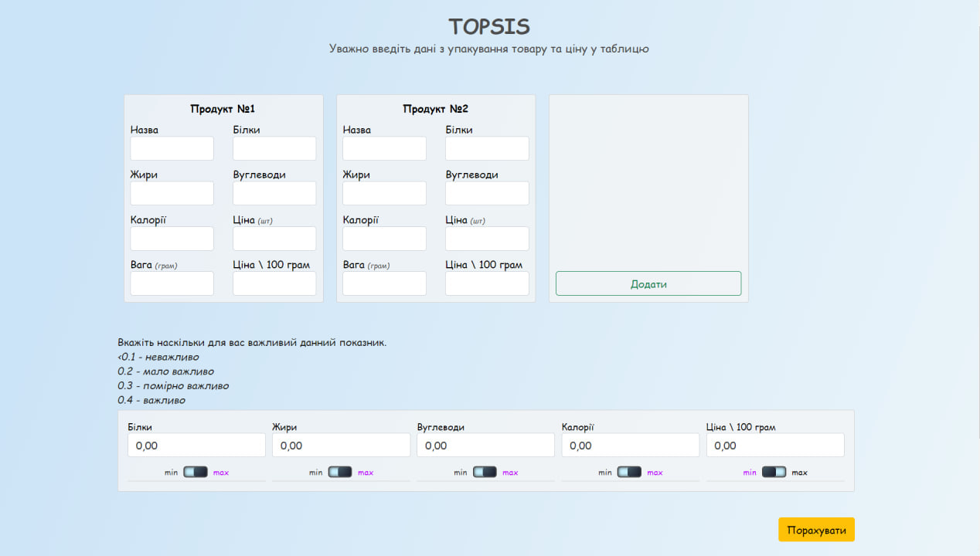Screen dimensions: 980x556
Task: Click the purple max label under Білки
Action: tap(221, 473)
